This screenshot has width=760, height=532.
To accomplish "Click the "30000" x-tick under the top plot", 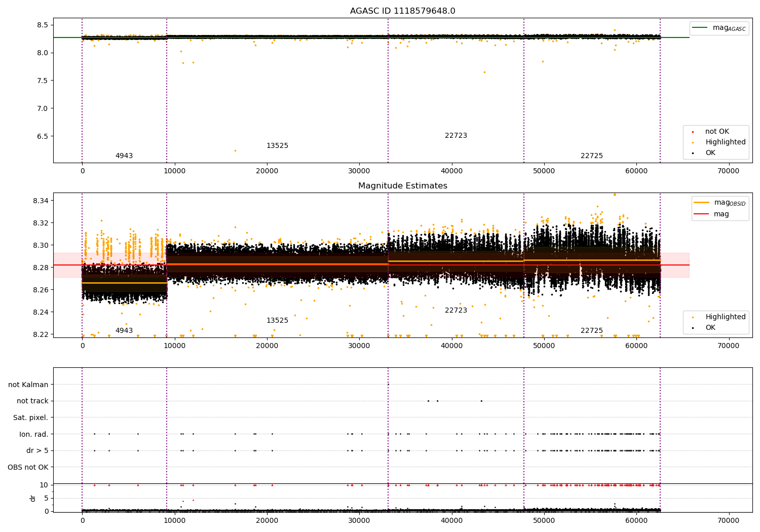I will pos(359,172).
